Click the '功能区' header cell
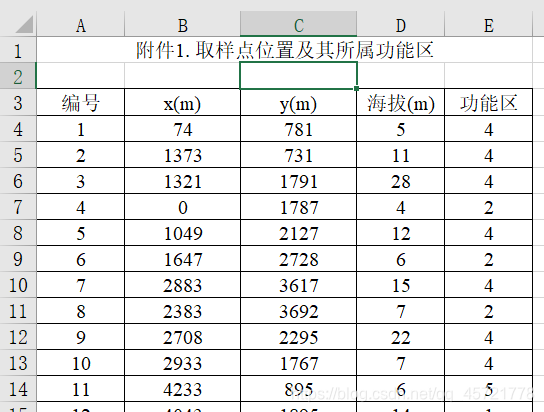The height and width of the screenshot is (412, 544). [488, 102]
